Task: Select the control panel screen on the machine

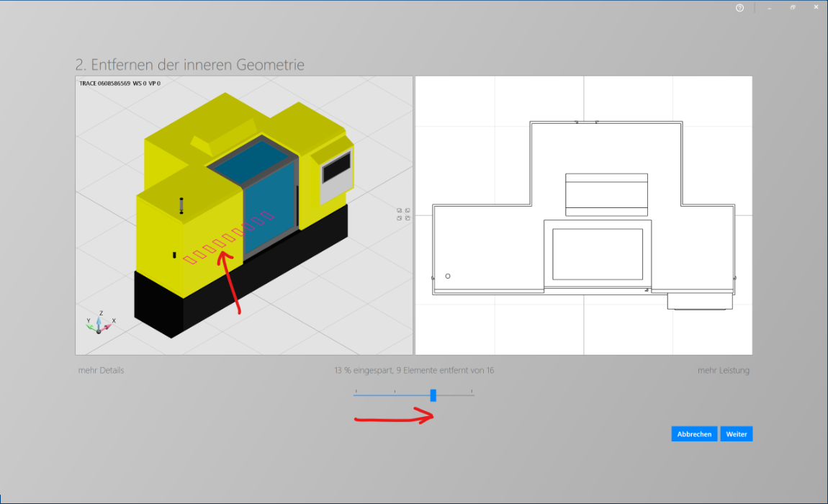Action: (x=336, y=168)
